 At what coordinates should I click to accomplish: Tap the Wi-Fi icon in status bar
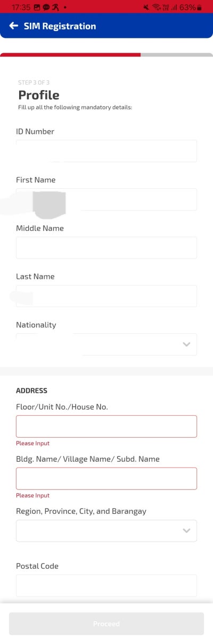[x=157, y=7]
